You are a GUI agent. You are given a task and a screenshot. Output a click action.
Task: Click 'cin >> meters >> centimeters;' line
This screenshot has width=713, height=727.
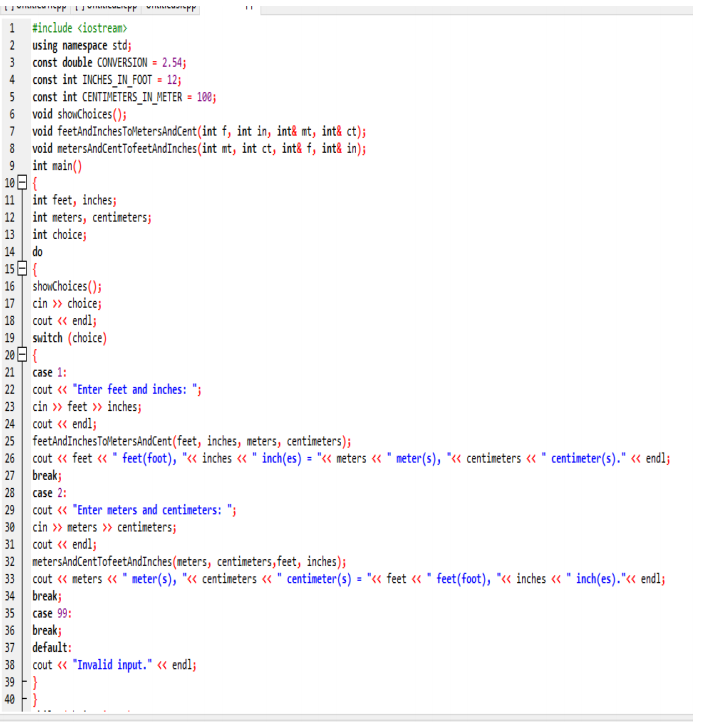click(x=104, y=527)
